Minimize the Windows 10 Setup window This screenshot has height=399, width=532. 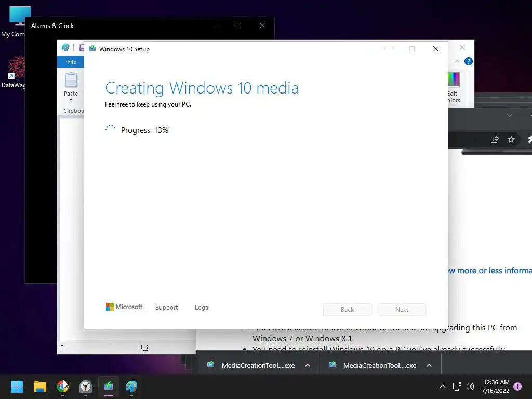click(389, 49)
